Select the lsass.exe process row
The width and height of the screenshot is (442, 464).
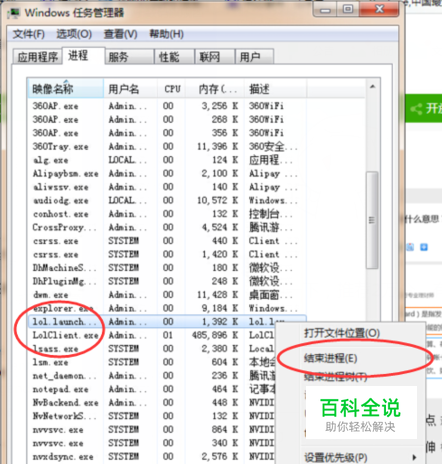pos(152,349)
